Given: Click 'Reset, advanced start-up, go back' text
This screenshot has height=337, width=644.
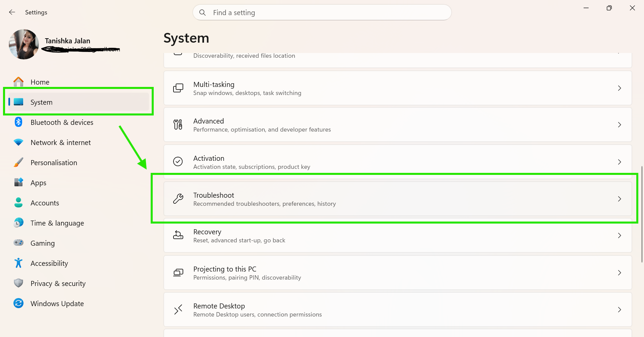Looking at the screenshot, I should (239, 240).
